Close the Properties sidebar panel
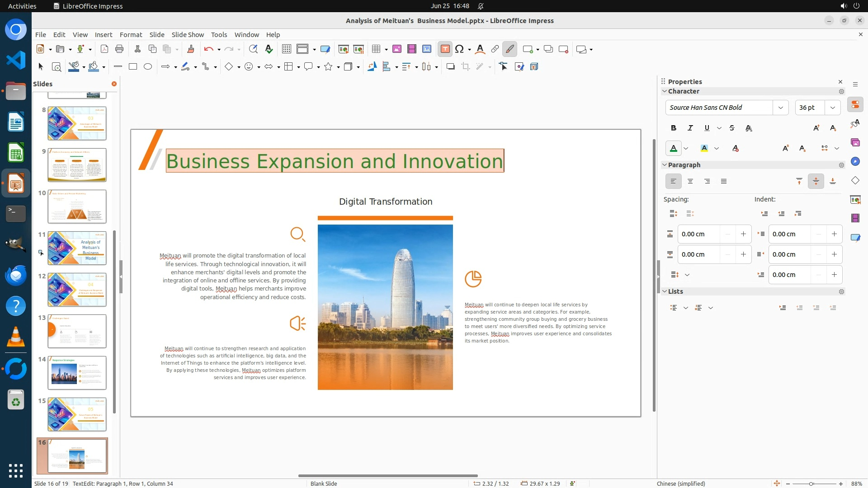 click(x=840, y=82)
